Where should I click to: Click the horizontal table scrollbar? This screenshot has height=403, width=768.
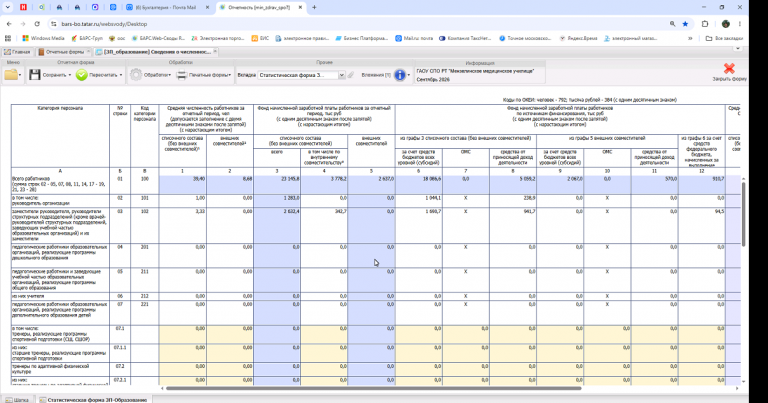374,388
